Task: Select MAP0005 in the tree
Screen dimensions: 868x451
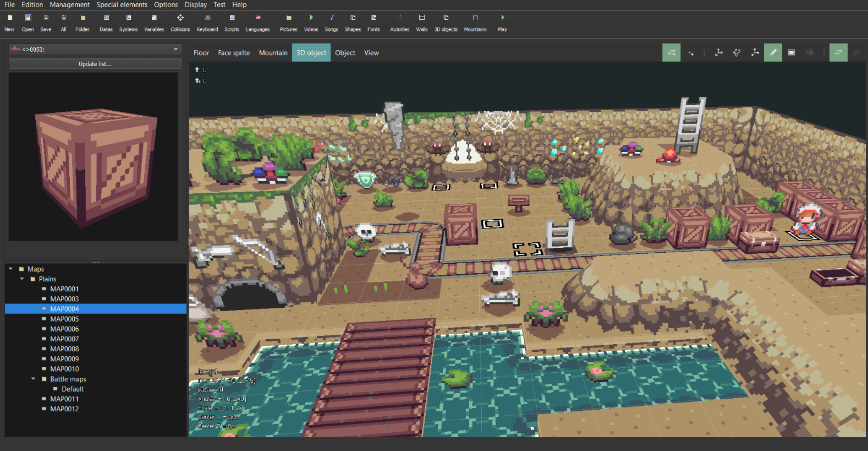Action: [x=64, y=319]
